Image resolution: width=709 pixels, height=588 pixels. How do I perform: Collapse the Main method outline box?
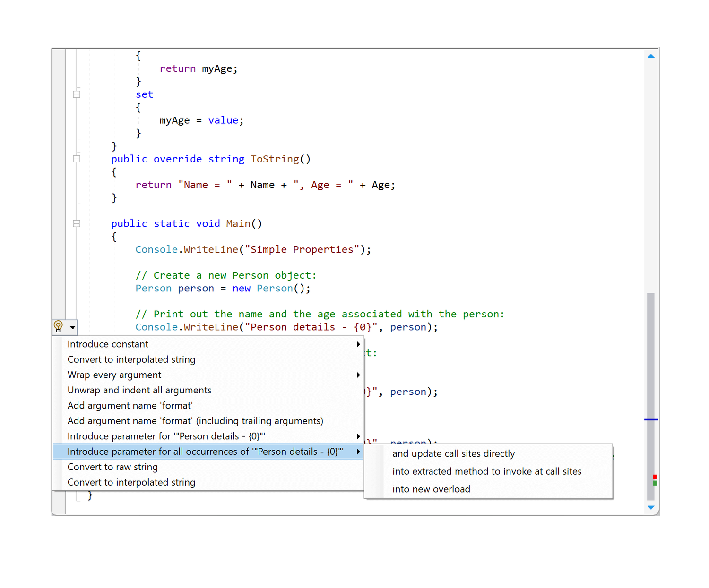pyautogui.click(x=76, y=223)
